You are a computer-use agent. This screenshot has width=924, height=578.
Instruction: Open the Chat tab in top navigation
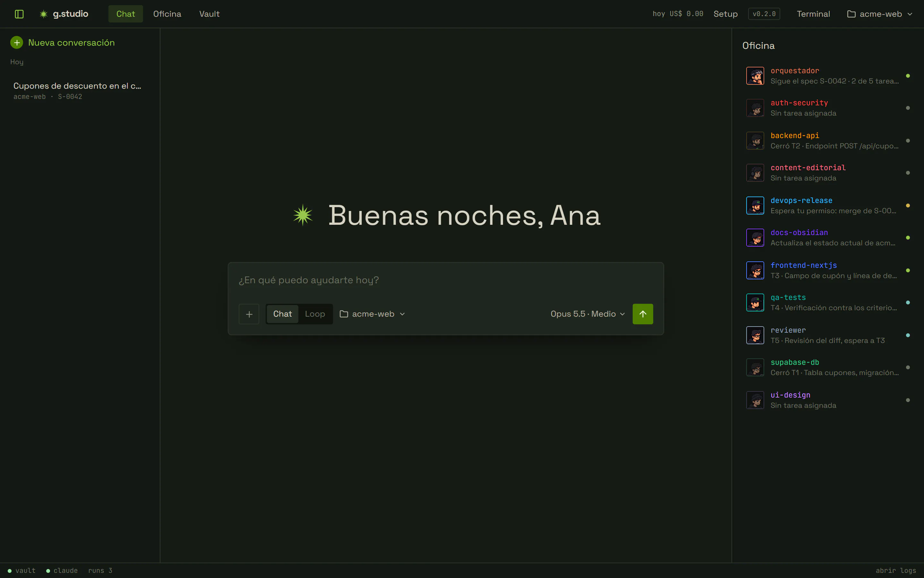click(126, 14)
